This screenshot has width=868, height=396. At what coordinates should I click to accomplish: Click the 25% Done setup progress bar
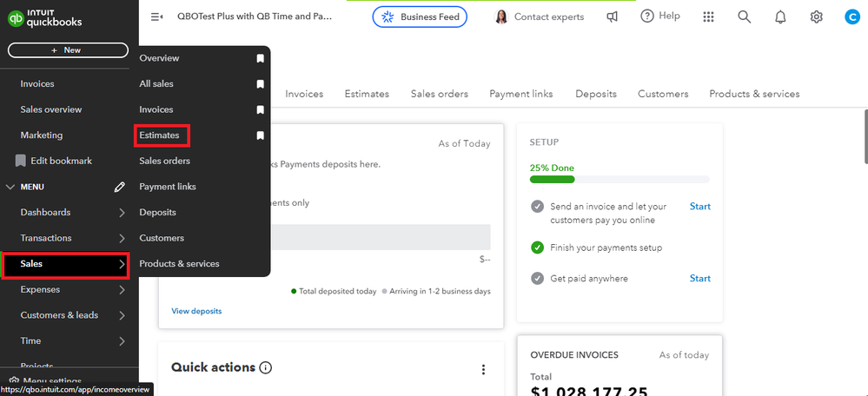619,180
